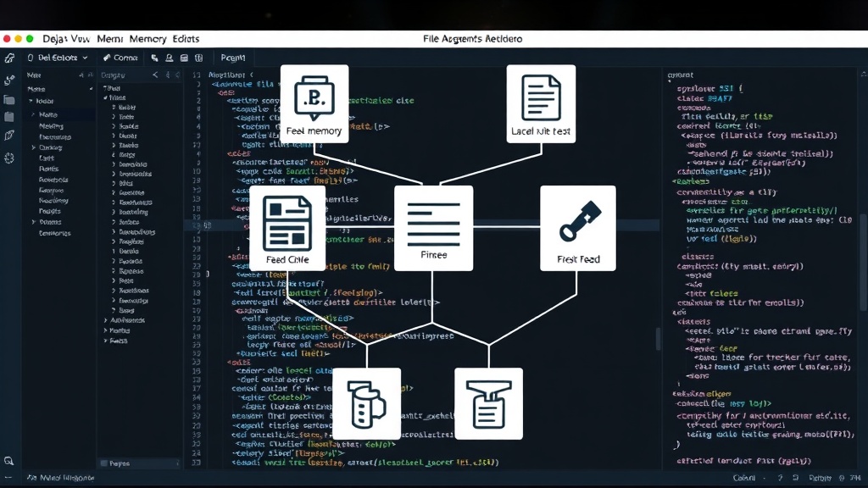
Task: Select the Bpense item in second tree
Action: 131,271
